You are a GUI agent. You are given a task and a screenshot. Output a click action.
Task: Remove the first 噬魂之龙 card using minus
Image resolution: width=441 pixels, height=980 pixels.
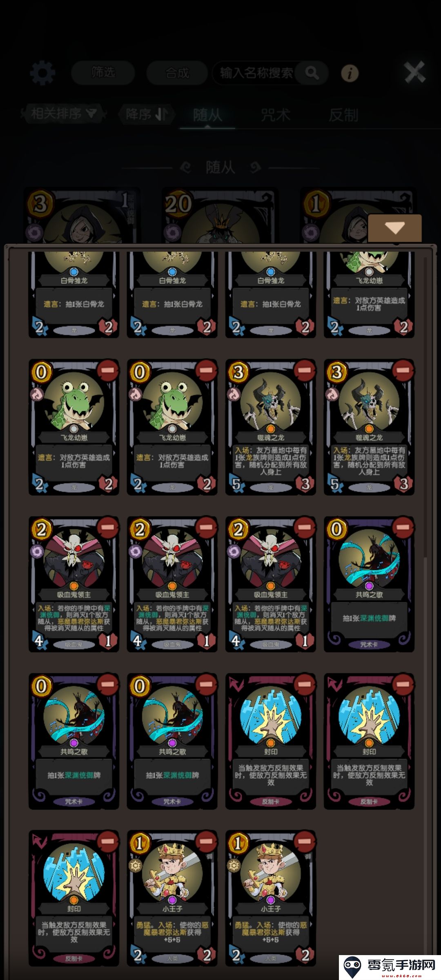[x=304, y=370]
